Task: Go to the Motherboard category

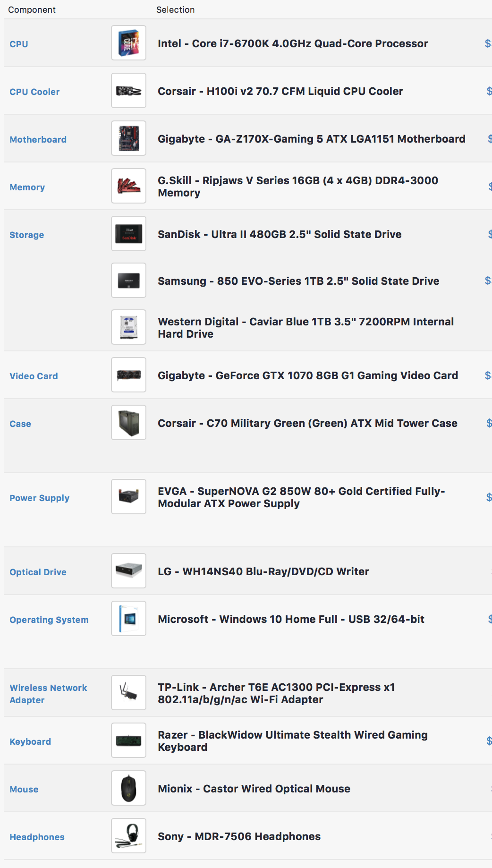Action: click(x=38, y=139)
